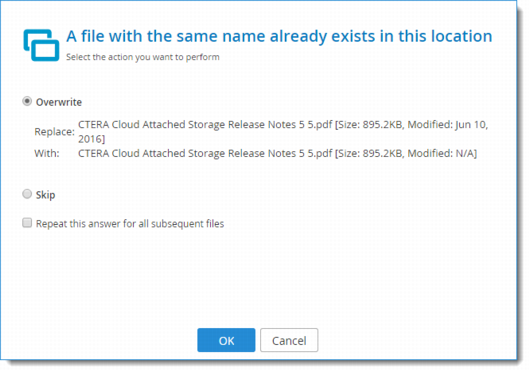Click the 'Overwrite' option label
The width and height of the screenshot is (530, 371).
click(x=59, y=102)
